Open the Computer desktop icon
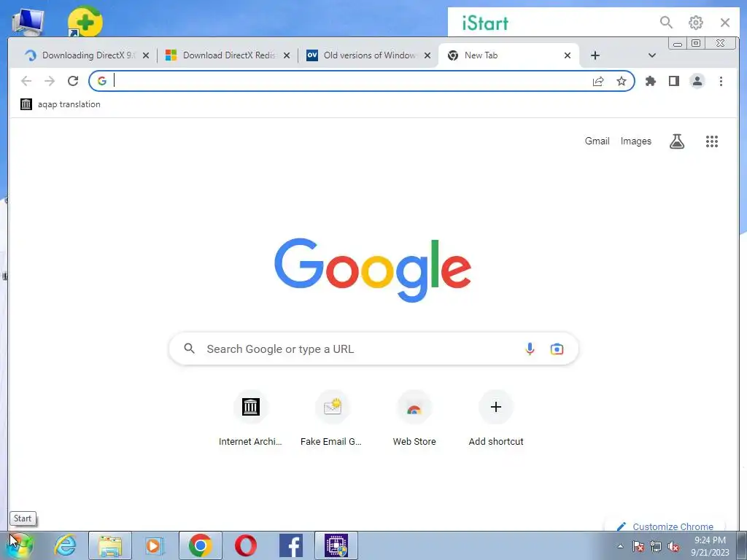The width and height of the screenshot is (747, 560). [28, 21]
